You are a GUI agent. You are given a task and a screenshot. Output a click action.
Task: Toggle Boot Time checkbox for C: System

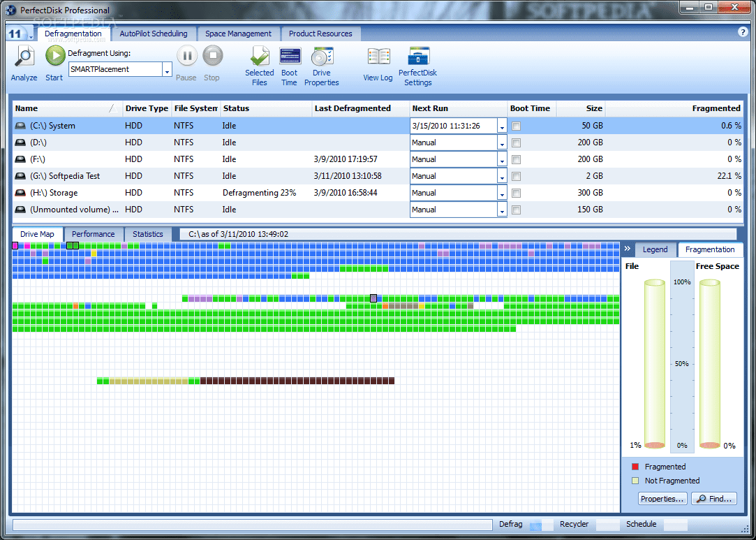tap(517, 126)
